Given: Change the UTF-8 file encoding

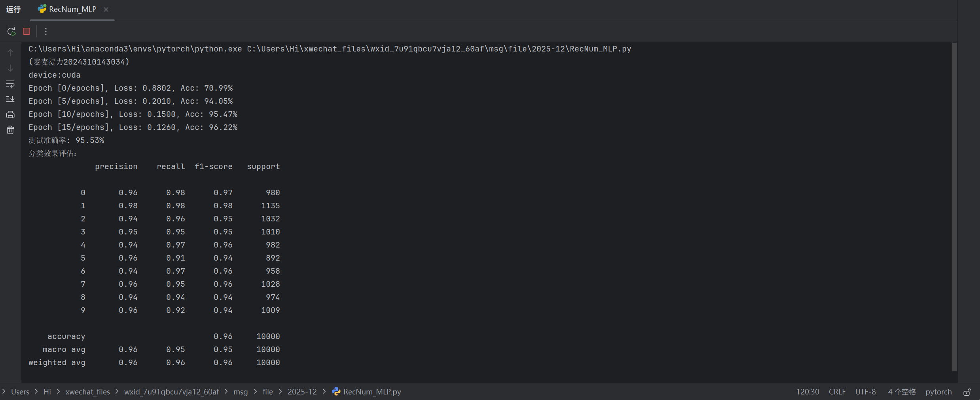Looking at the screenshot, I should click(x=866, y=392).
